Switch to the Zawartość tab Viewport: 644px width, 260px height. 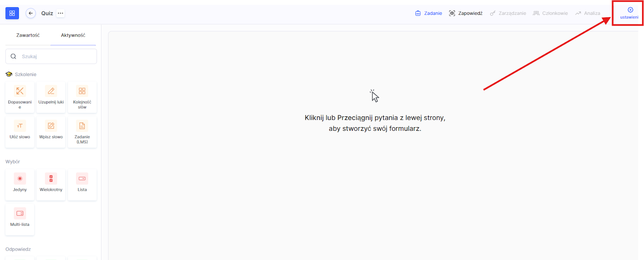click(x=28, y=35)
